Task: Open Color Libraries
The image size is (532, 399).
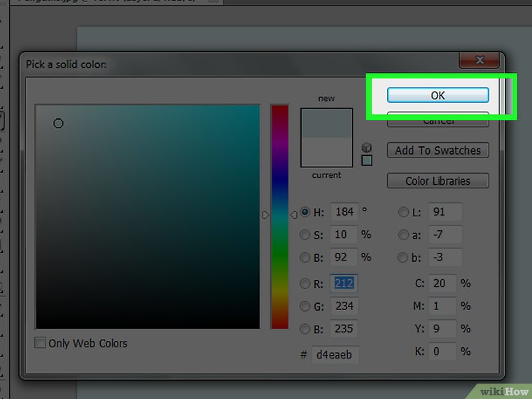Action: coord(437,181)
